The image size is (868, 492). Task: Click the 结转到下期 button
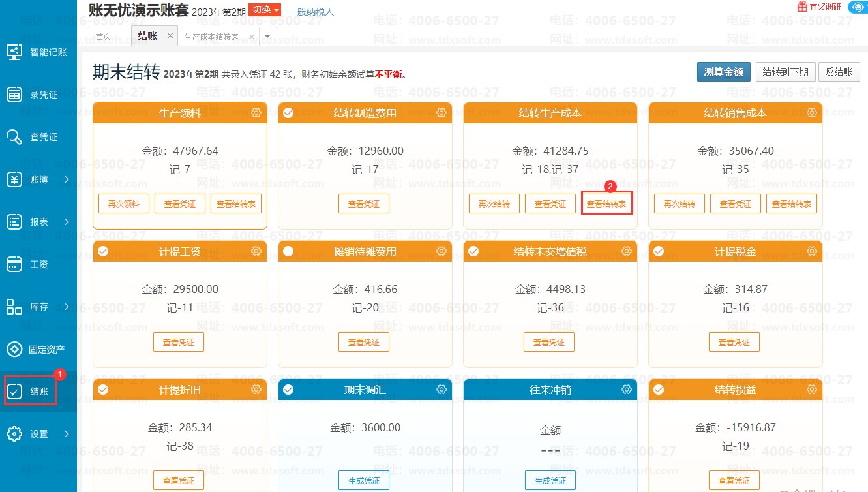(785, 72)
